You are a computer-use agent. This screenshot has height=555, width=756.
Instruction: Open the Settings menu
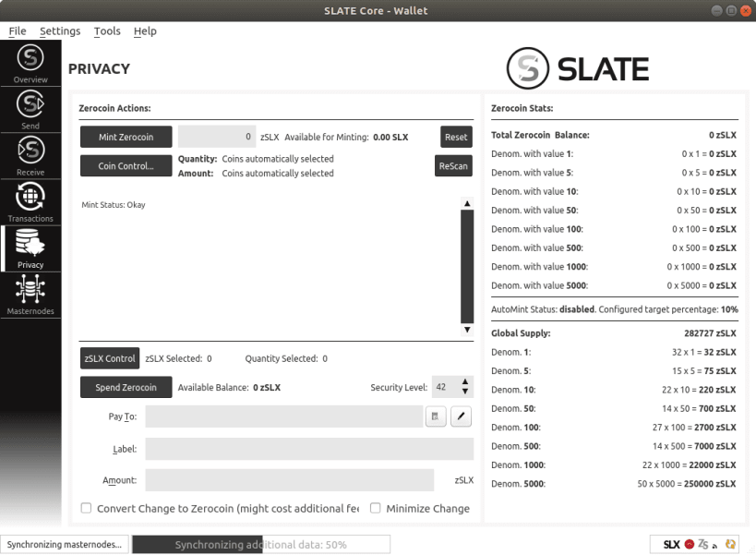60,31
